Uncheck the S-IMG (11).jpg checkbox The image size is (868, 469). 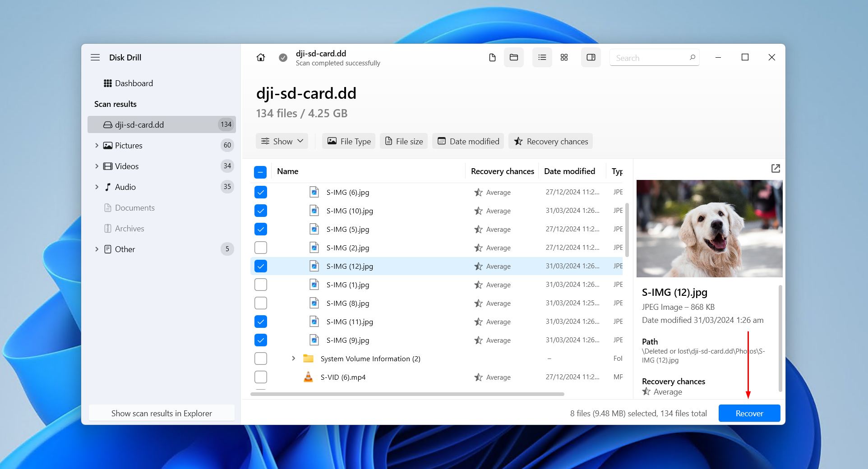pyautogui.click(x=261, y=322)
